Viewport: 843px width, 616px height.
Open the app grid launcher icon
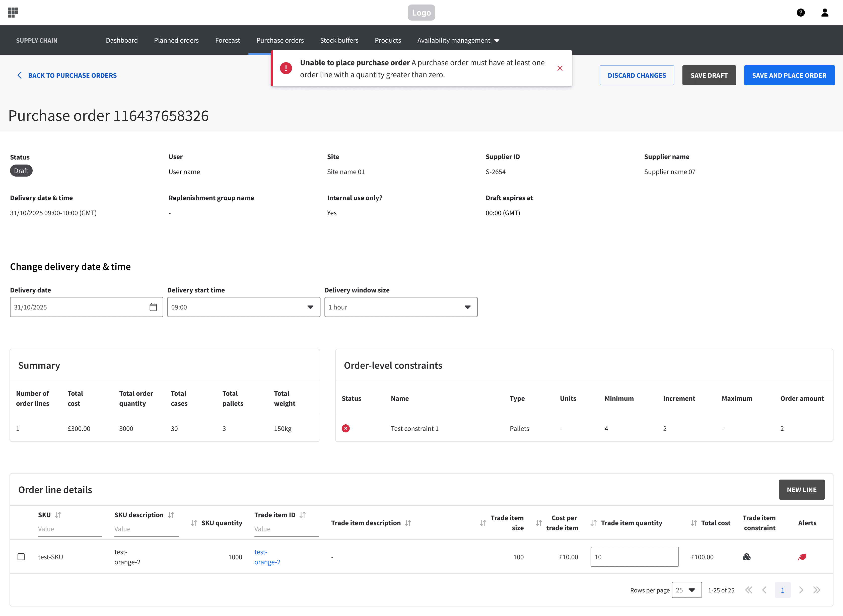(13, 12)
